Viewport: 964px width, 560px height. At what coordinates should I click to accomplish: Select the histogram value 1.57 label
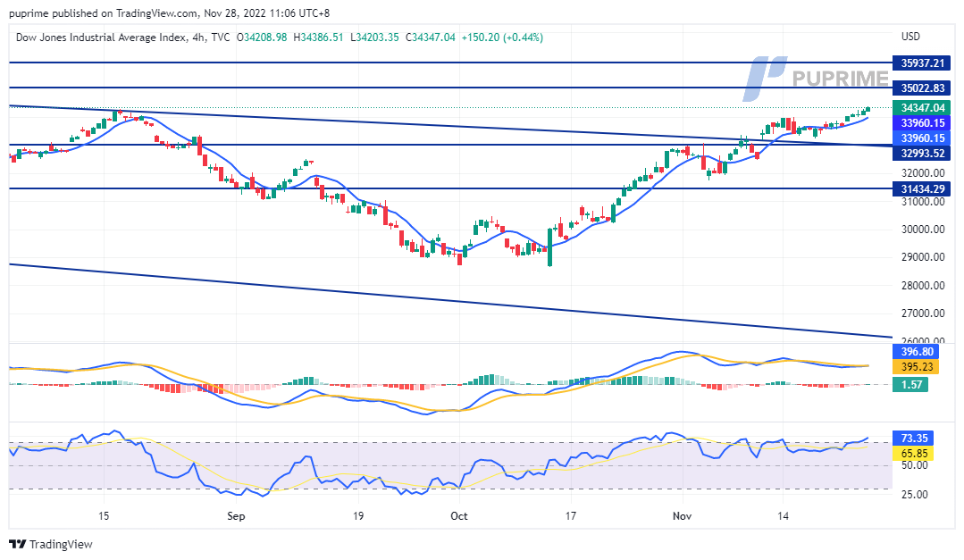coord(910,384)
